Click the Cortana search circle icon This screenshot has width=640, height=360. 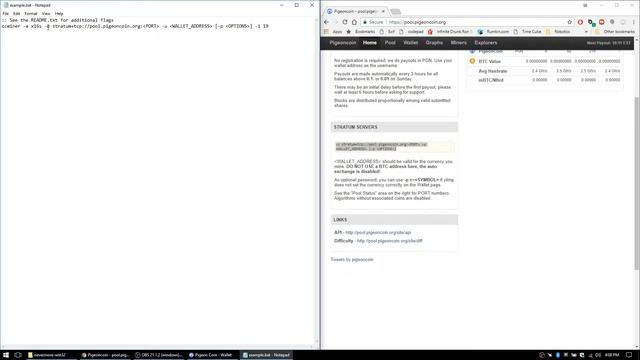click(18, 355)
